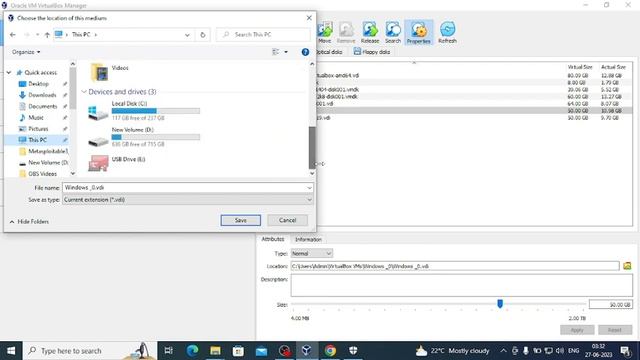Viewport: 640px width, 360px height.
Task: Click the change view icon in dialog
Action: pos(276,52)
